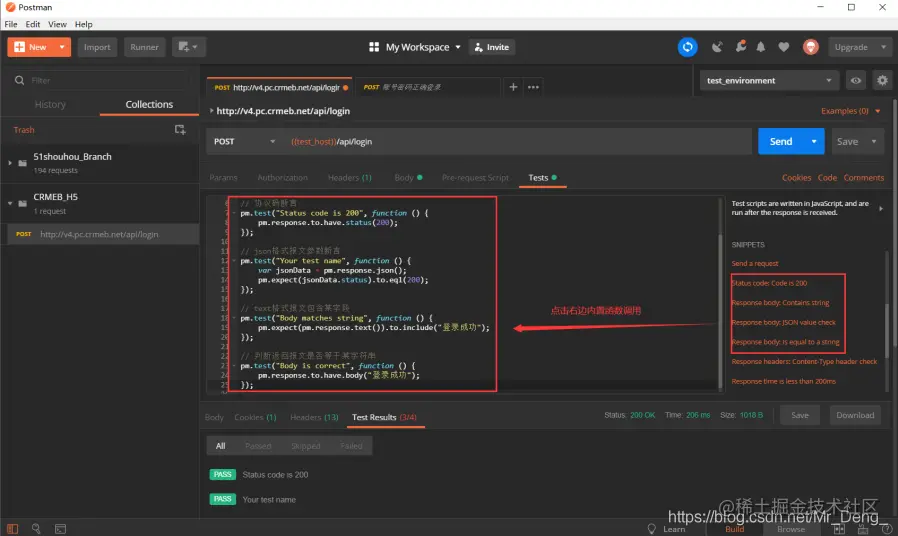Click the Runner button
898x536 pixels.
pyautogui.click(x=144, y=47)
